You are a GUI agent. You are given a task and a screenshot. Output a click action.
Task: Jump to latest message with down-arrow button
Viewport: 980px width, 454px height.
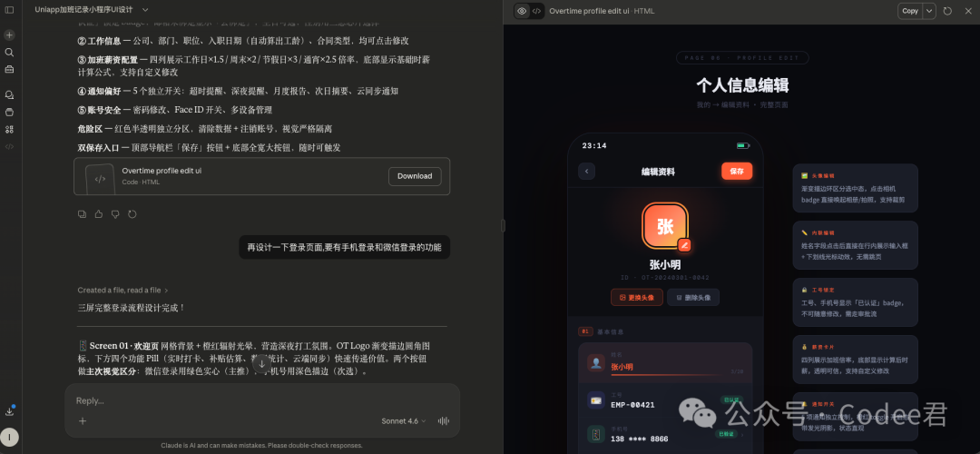[262, 364]
